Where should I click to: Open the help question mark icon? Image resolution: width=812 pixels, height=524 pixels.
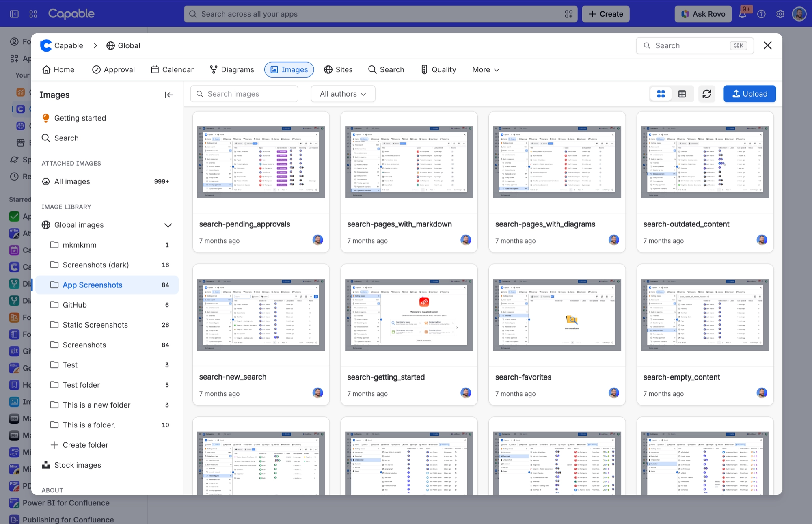coord(761,14)
